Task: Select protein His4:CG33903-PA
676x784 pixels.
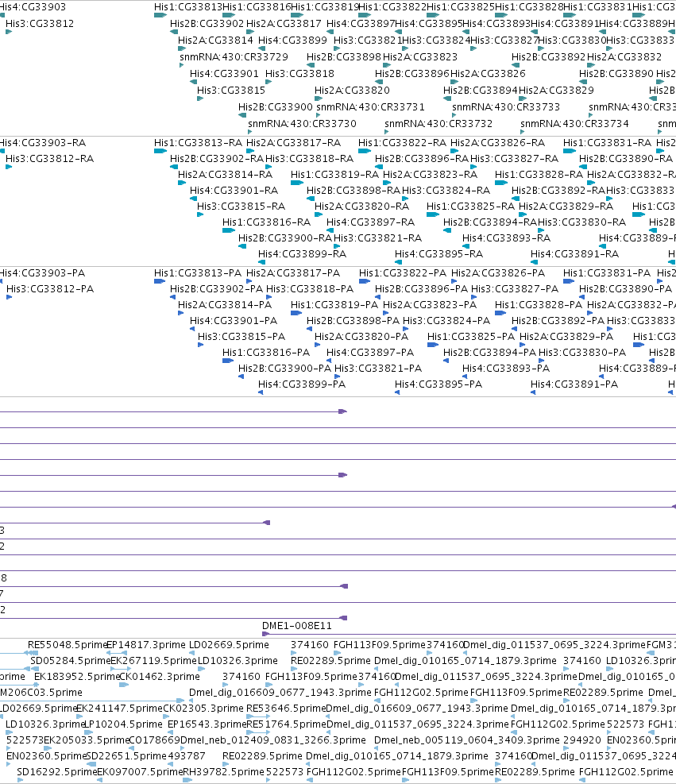Action: pyautogui.click(x=43, y=273)
